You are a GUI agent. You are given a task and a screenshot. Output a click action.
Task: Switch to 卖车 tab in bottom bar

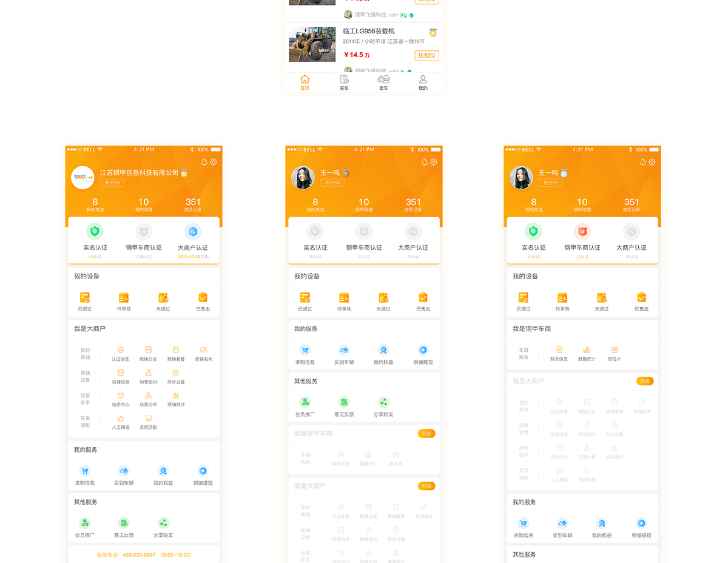point(383,83)
